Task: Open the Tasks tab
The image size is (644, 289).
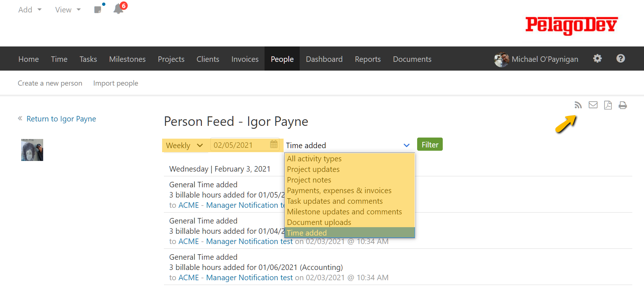Action: (x=88, y=59)
